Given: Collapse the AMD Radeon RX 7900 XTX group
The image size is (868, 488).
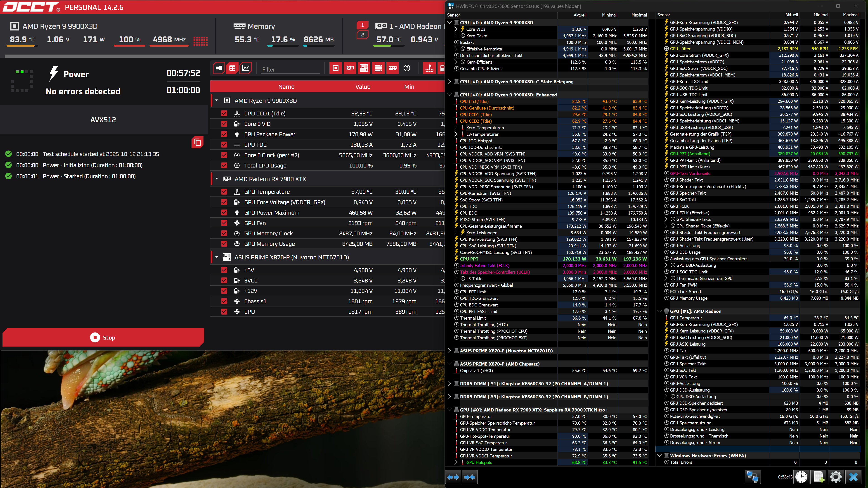Looking at the screenshot, I should pyautogui.click(x=217, y=179).
